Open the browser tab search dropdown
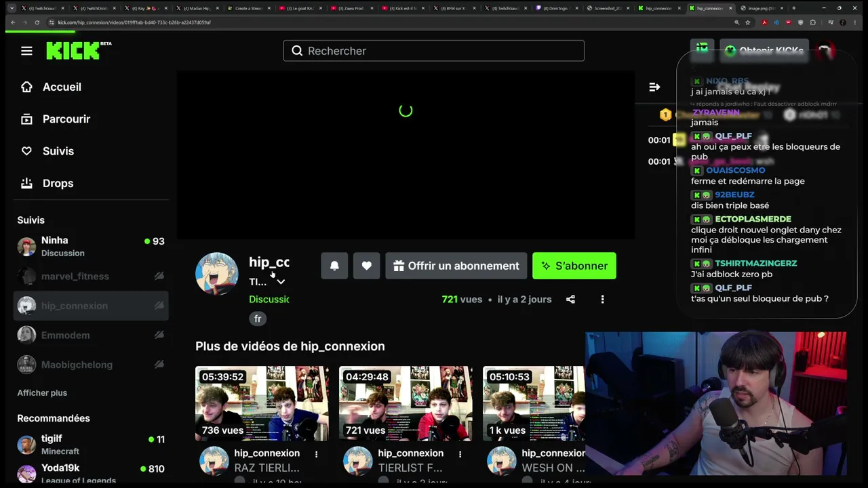 [x=12, y=8]
